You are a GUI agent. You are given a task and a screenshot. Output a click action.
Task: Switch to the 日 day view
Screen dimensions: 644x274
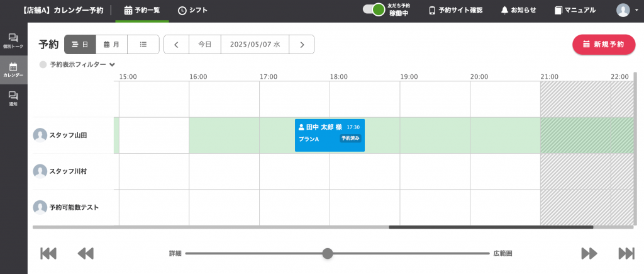pos(80,45)
